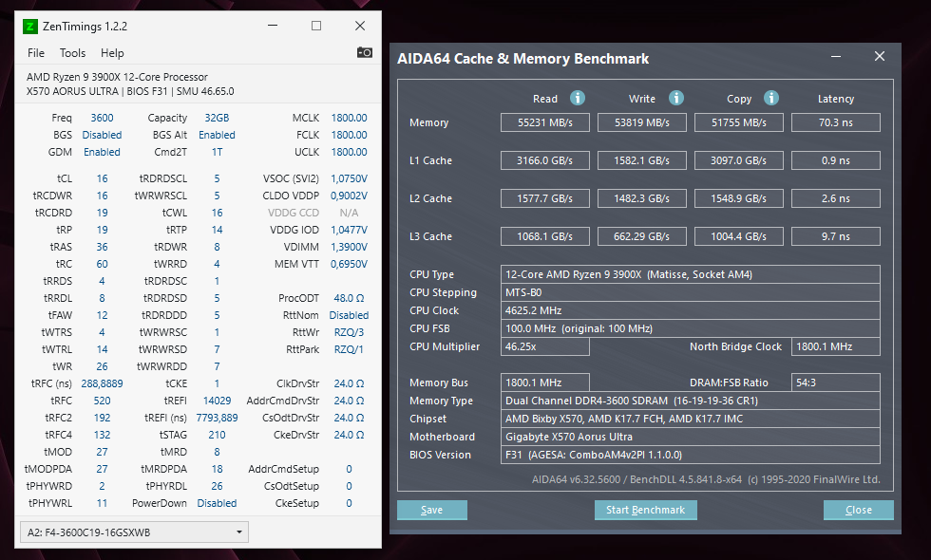The height and width of the screenshot is (560, 931).
Task: Click L1 Cache Read value 3166.0 GB/s
Action: [x=545, y=160]
